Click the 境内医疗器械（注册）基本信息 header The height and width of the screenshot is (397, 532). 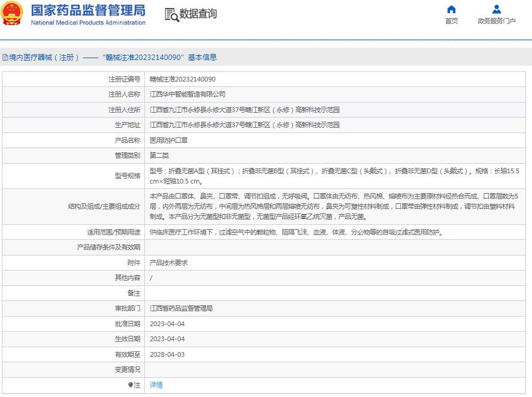(110, 58)
